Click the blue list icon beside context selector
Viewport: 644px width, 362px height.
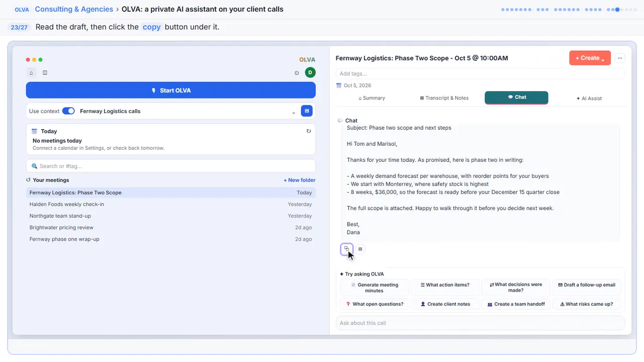coord(307,111)
